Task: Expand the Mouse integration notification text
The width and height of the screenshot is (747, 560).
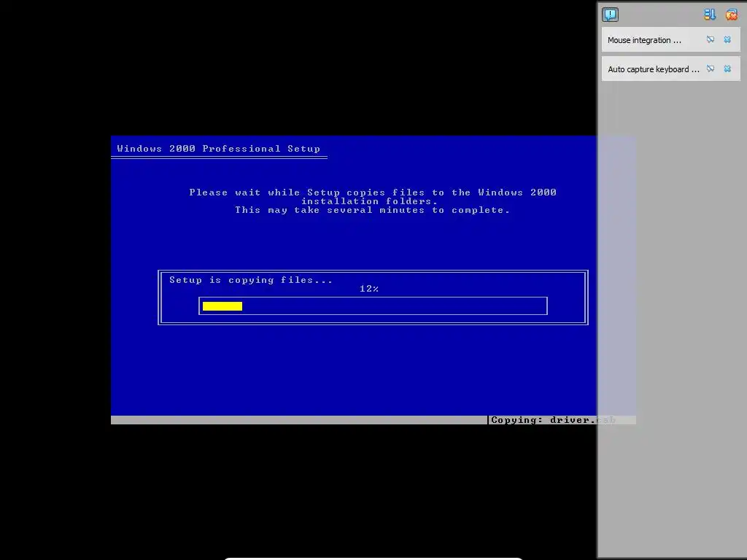Action: pyautogui.click(x=644, y=40)
